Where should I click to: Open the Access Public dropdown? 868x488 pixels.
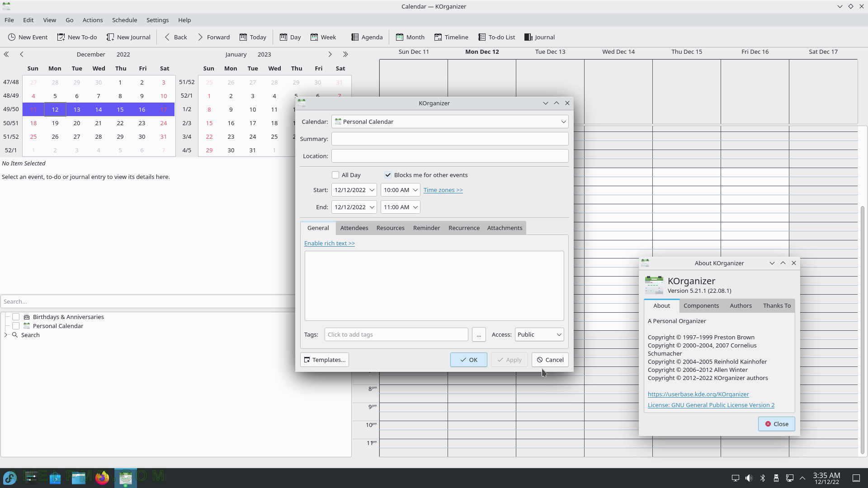coord(539,334)
